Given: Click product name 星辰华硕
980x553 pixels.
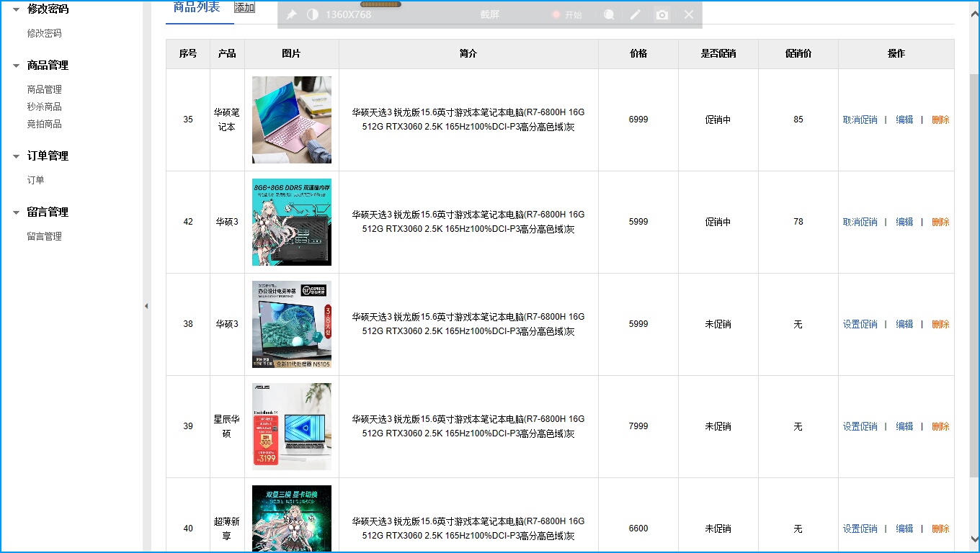Looking at the screenshot, I should pos(227,426).
